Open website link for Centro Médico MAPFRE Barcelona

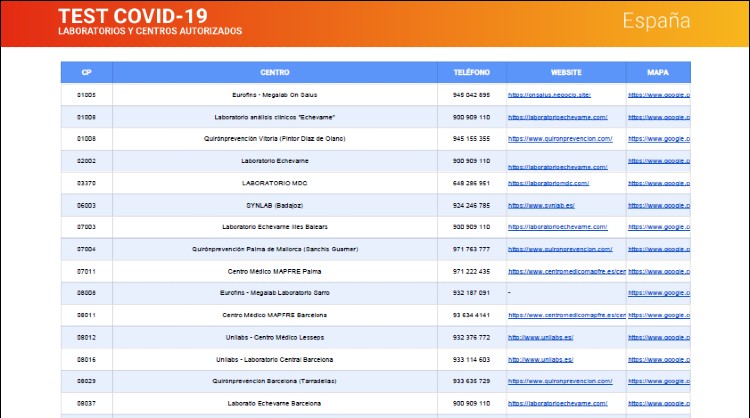pos(567,315)
